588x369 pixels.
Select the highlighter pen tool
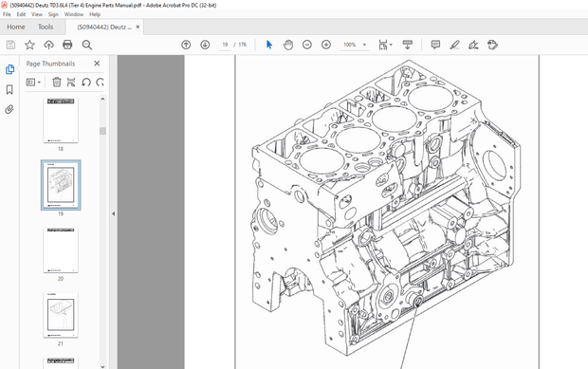click(455, 45)
